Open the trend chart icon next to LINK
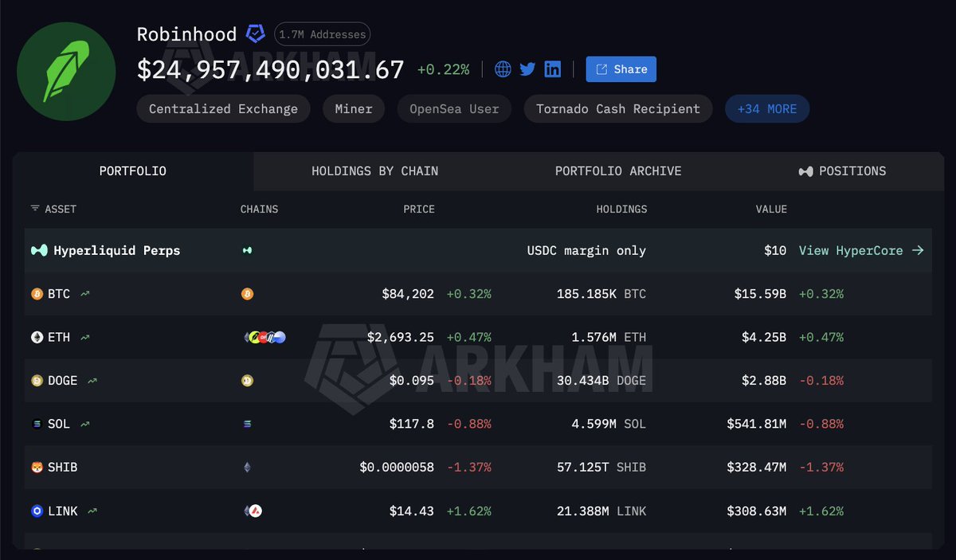The image size is (956, 560). tap(93, 511)
